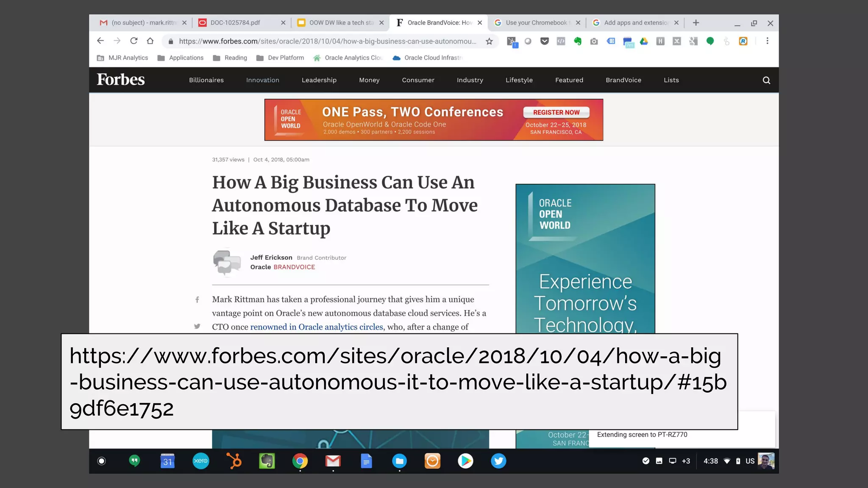Open Google Play Store from the shelf
The width and height of the screenshot is (868, 488).
tap(465, 461)
